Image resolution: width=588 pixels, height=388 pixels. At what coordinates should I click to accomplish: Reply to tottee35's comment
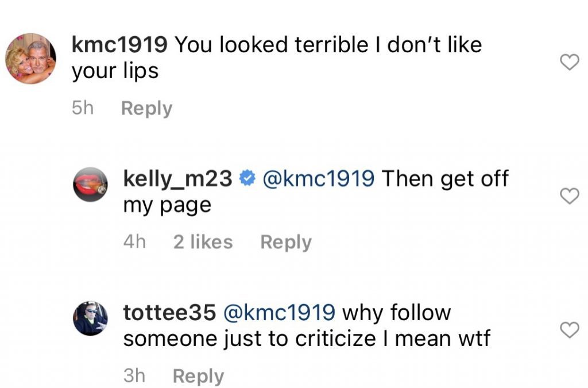198,376
